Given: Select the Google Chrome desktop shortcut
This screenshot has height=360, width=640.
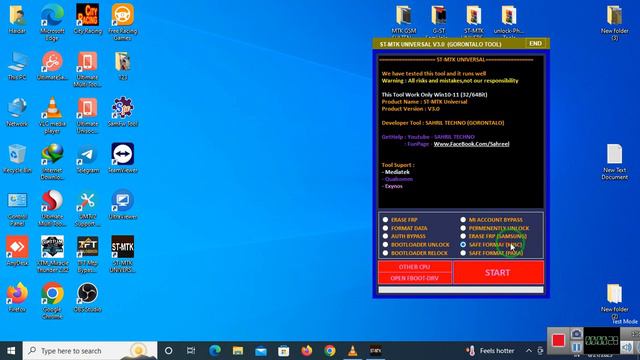Looking at the screenshot, I should (x=52, y=300).
